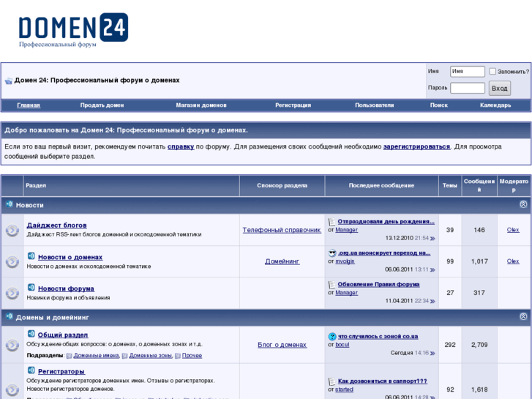This screenshot has width=532, height=399.
Task: Click status icon for Новости форума row
Action: pyautogui.click(x=12, y=293)
